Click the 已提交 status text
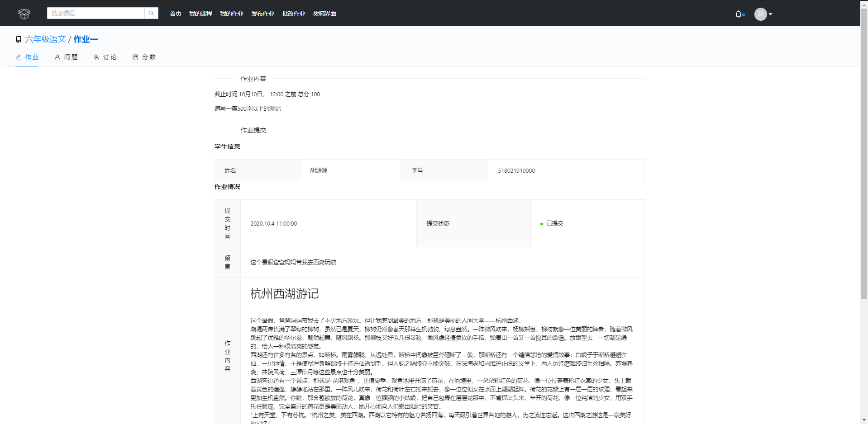The height and width of the screenshot is (424, 868). (555, 223)
